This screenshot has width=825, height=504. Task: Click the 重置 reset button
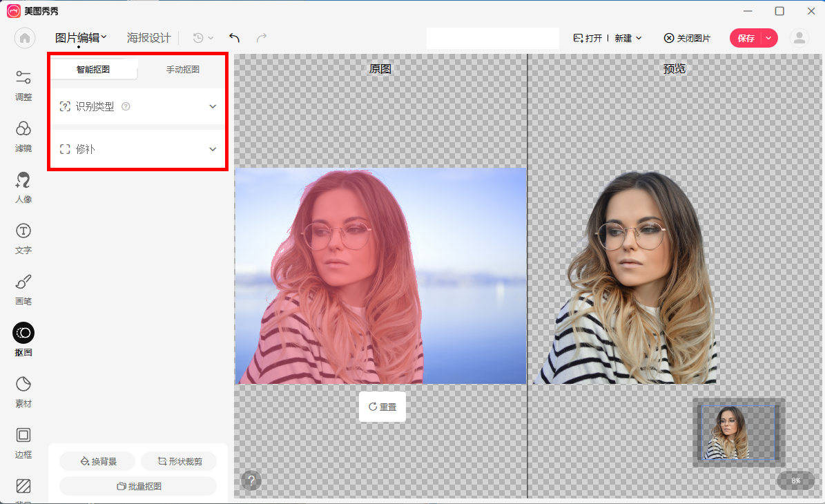tap(382, 407)
